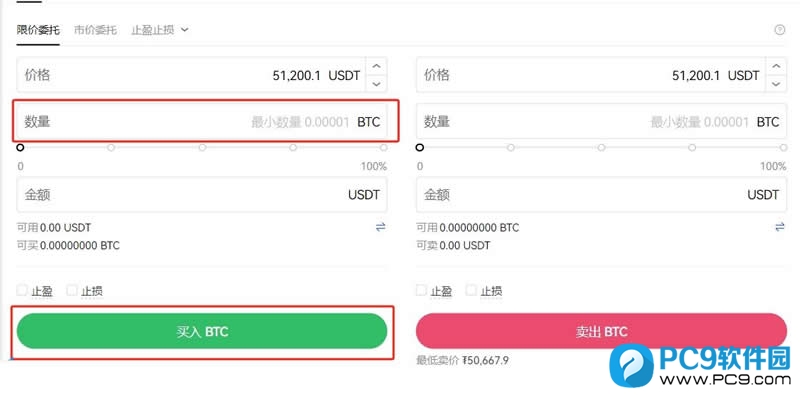The width and height of the screenshot is (800, 395).
Task: Select the 限价委托 tab
Action: [x=38, y=30]
